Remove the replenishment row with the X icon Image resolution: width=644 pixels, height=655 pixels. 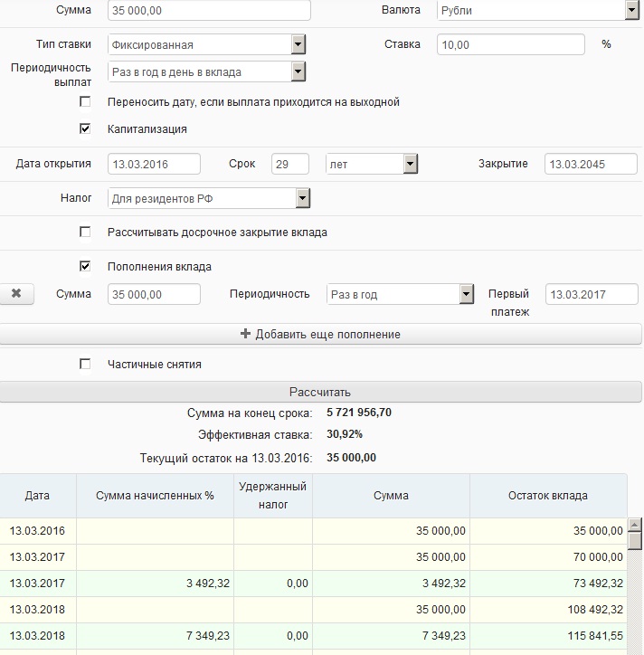(16, 294)
